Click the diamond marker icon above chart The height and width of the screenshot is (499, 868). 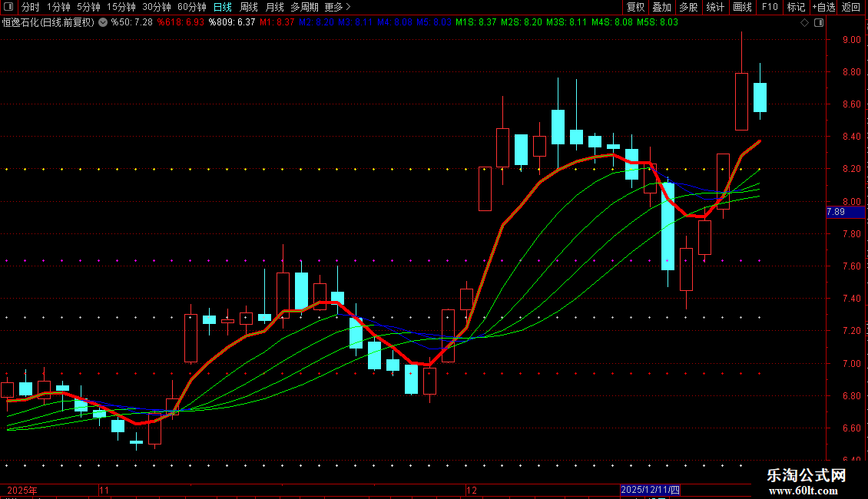coord(805,23)
